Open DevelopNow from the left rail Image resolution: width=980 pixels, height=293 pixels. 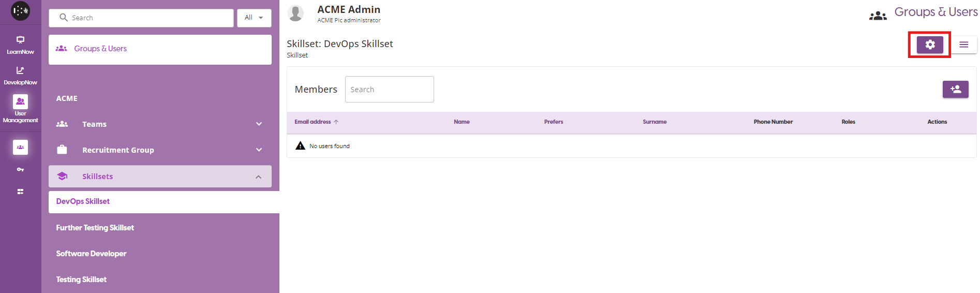[20, 75]
